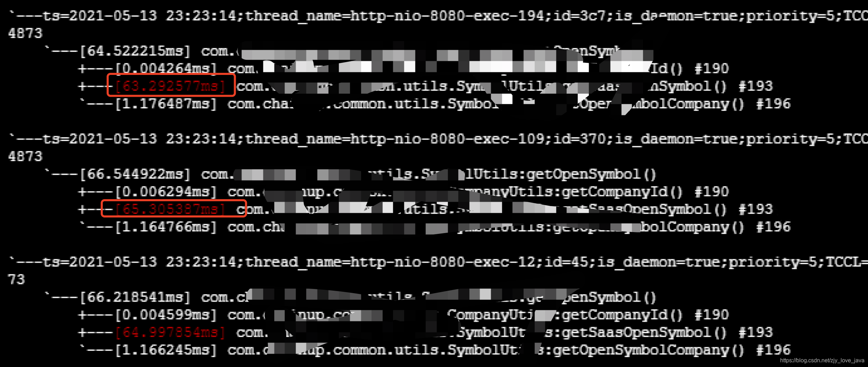868x367 pixels.
Task: Click the 1.176487ms getOpenSymbolCompany line
Action: tap(435, 104)
